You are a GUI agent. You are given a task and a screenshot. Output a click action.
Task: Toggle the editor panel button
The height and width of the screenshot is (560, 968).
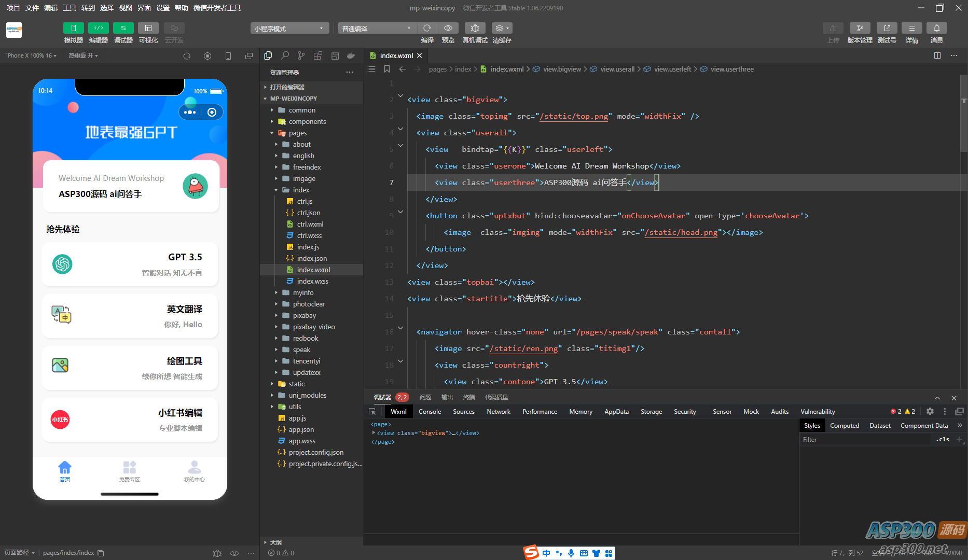coord(98,29)
